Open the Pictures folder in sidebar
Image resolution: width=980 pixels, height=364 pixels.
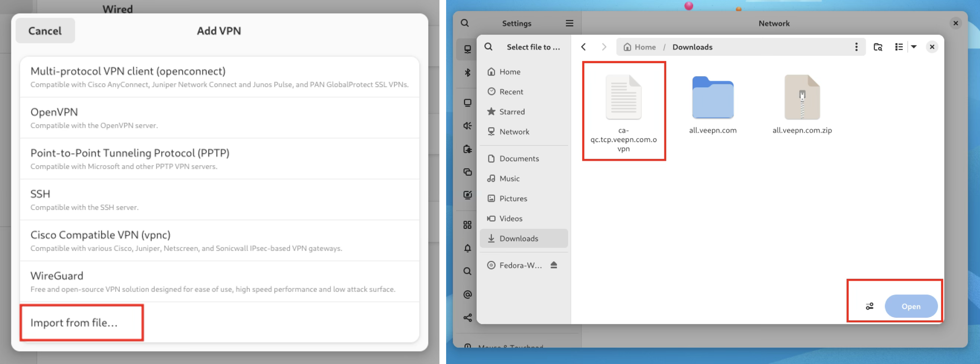(513, 198)
